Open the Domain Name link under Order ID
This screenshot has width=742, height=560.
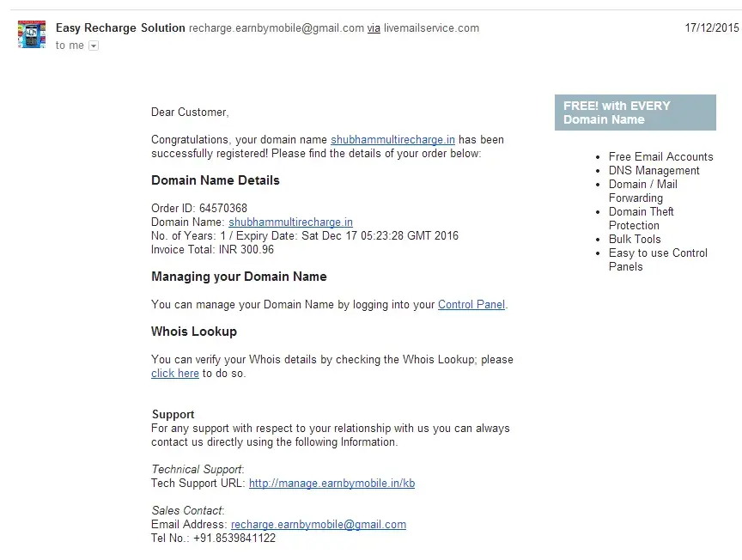(x=290, y=222)
